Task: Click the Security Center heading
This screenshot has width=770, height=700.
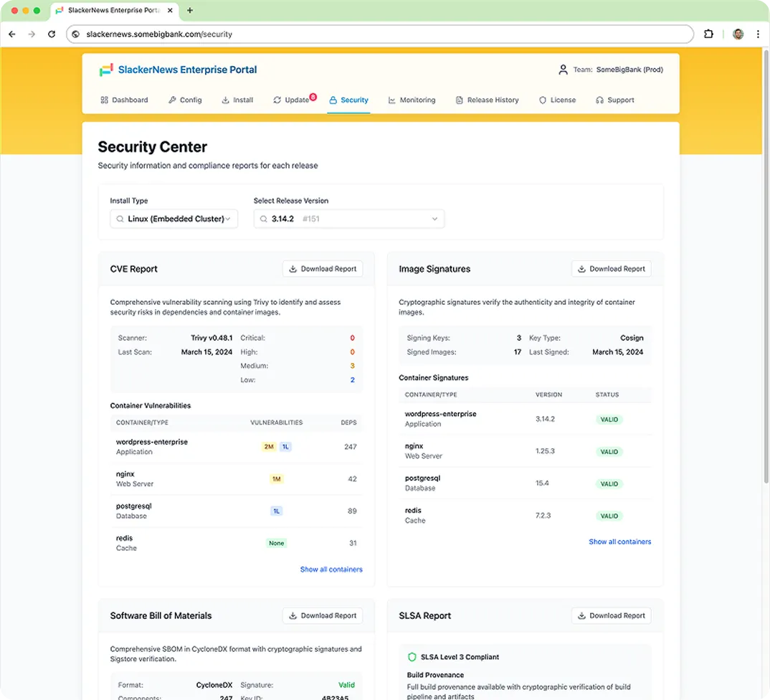Action: [153, 147]
